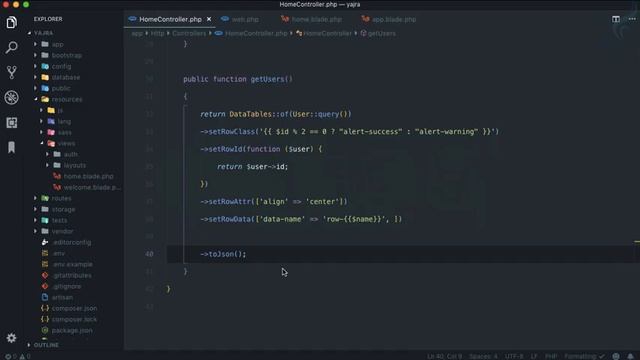Expand the auth folder
The width and height of the screenshot is (640, 360).
(x=62, y=154)
